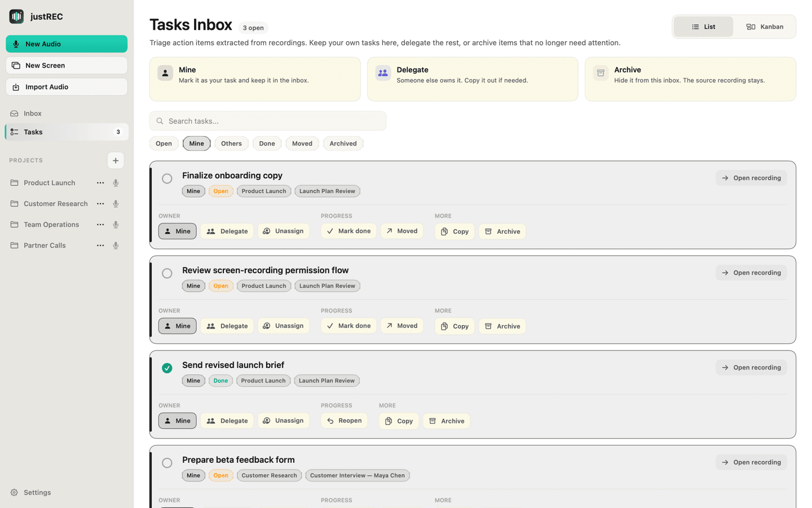Open Product Launch project folder
Viewport: 812px width, 508px height.
pyautogui.click(x=50, y=183)
